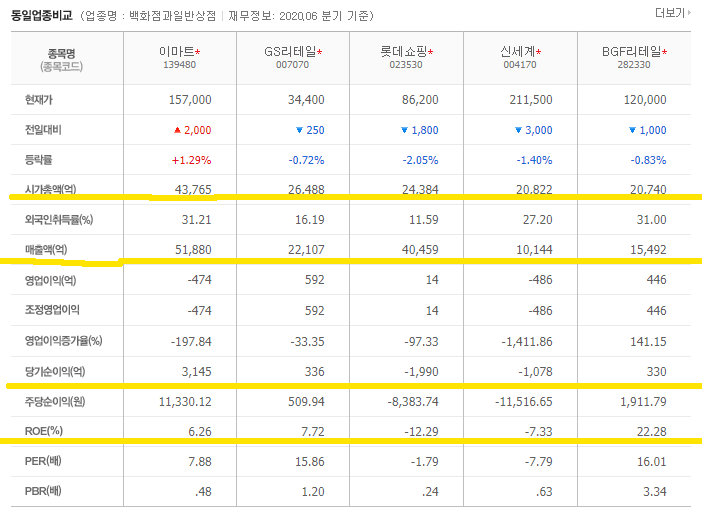Click the red star beside 롯데쇼핑
Image resolution: width=702 pixels, height=516 pixels.
click(431, 52)
